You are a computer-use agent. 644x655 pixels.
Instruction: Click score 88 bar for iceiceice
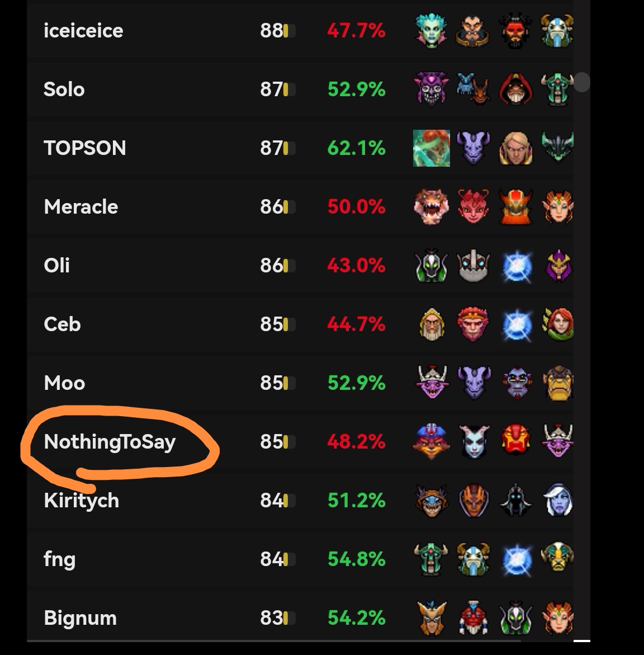click(277, 31)
